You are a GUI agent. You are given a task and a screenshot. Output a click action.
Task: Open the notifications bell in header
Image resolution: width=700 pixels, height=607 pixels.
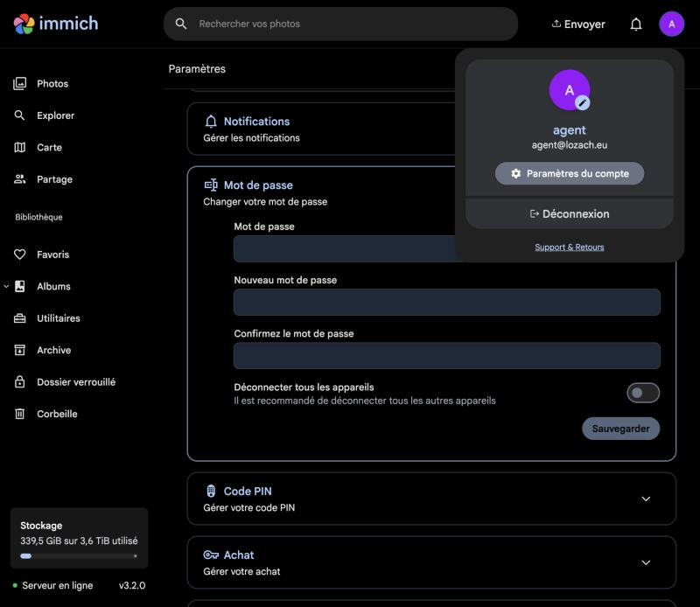636,24
